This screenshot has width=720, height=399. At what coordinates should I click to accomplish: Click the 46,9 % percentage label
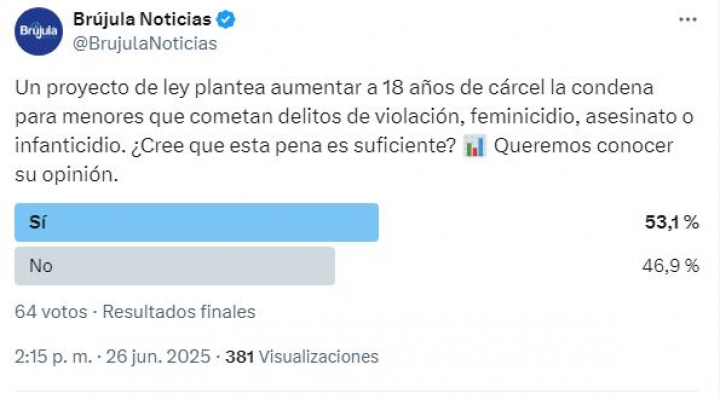[670, 266]
